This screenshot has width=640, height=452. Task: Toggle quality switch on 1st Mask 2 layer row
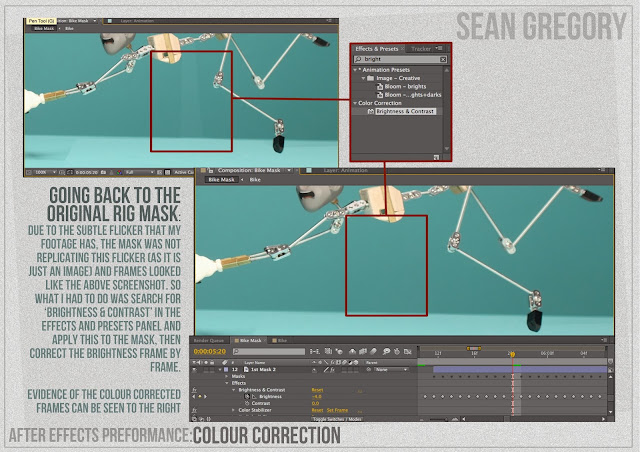point(326,370)
